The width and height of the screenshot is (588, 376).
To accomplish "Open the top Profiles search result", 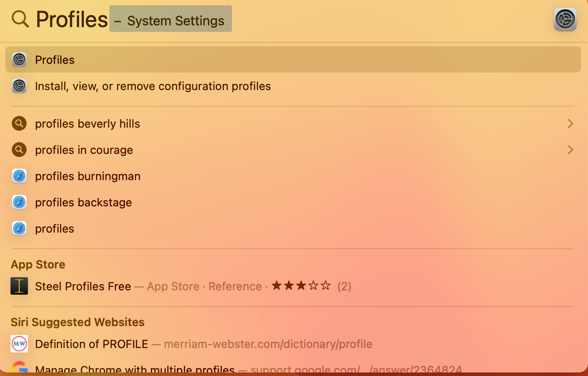I will [x=55, y=59].
